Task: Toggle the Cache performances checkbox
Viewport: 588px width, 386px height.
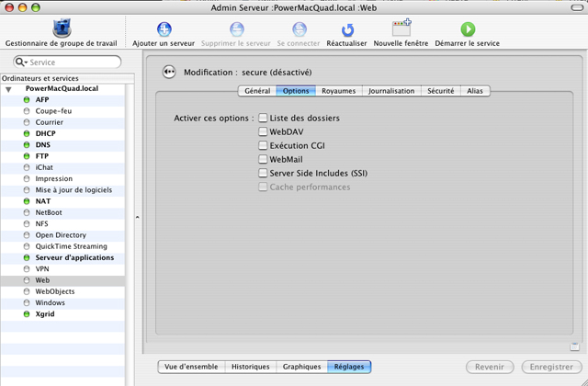Action: 263,187
